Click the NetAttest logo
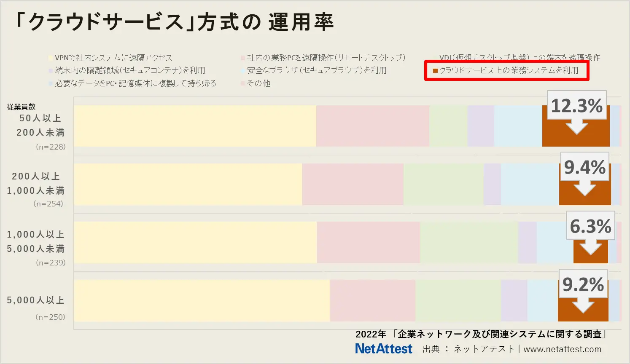 coord(384,349)
